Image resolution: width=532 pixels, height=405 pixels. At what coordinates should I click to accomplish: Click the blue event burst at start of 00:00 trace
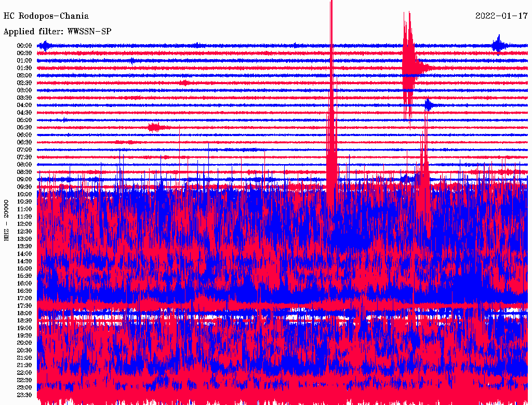tap(45, 46)
